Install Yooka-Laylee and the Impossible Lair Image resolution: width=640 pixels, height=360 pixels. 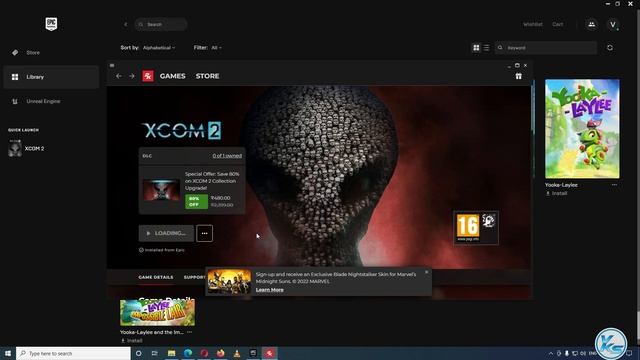click(x=132, y=340)
